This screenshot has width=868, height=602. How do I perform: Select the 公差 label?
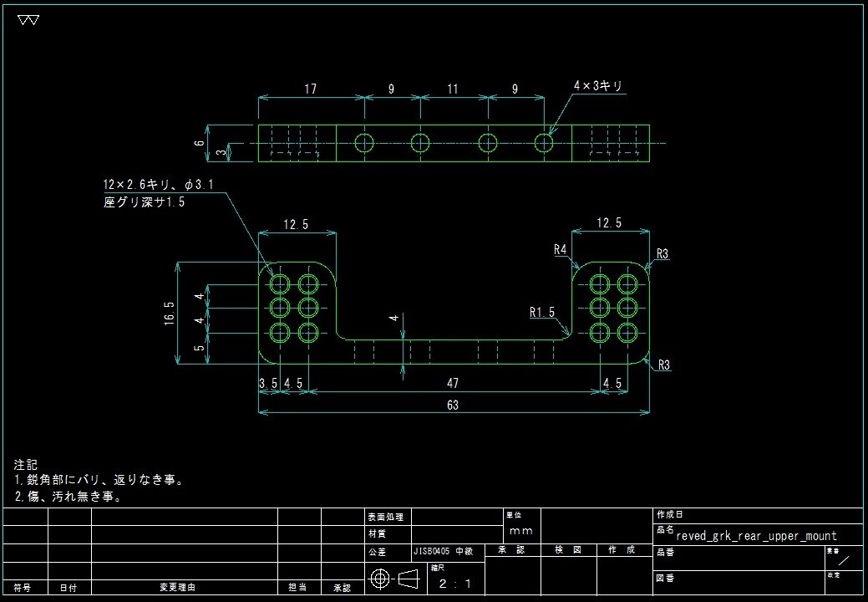(x=377, y=552)
